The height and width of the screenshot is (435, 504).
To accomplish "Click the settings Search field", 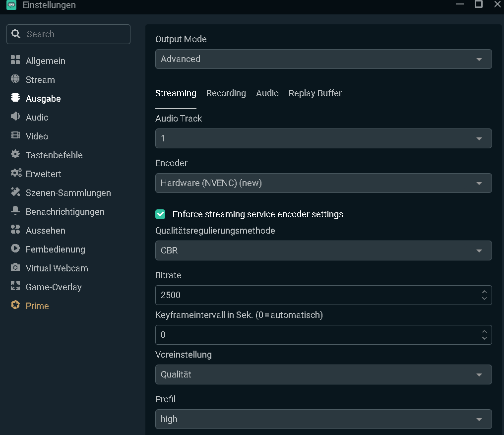I will tap(74, 34).
